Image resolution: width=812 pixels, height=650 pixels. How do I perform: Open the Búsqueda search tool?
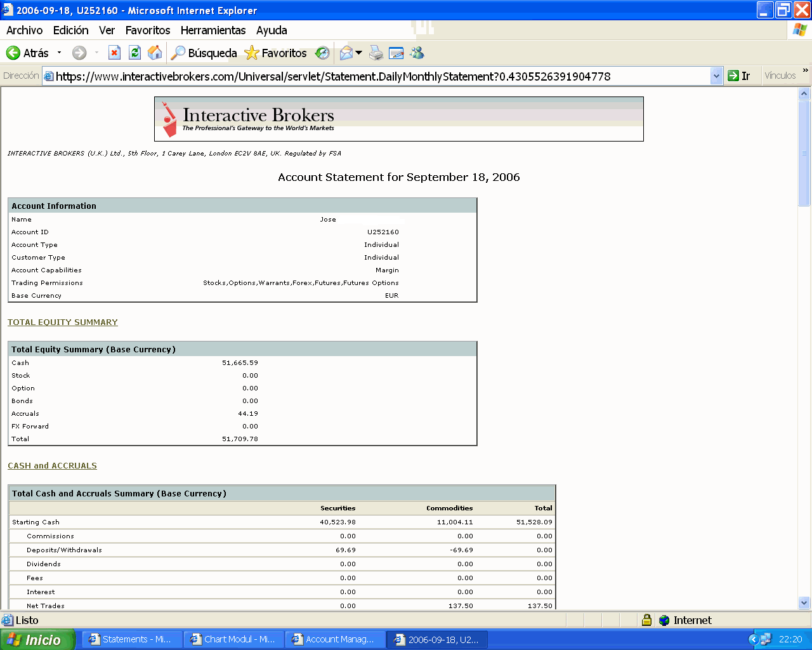click(204, 53)
